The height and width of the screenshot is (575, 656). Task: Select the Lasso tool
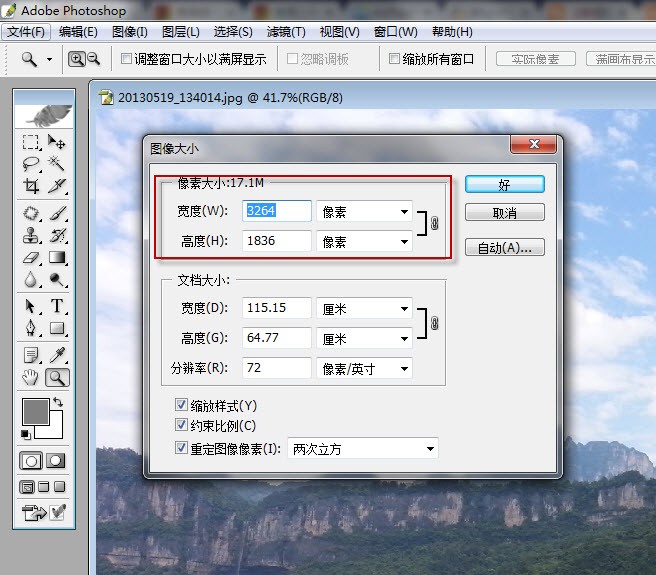(x=31, y=164)
